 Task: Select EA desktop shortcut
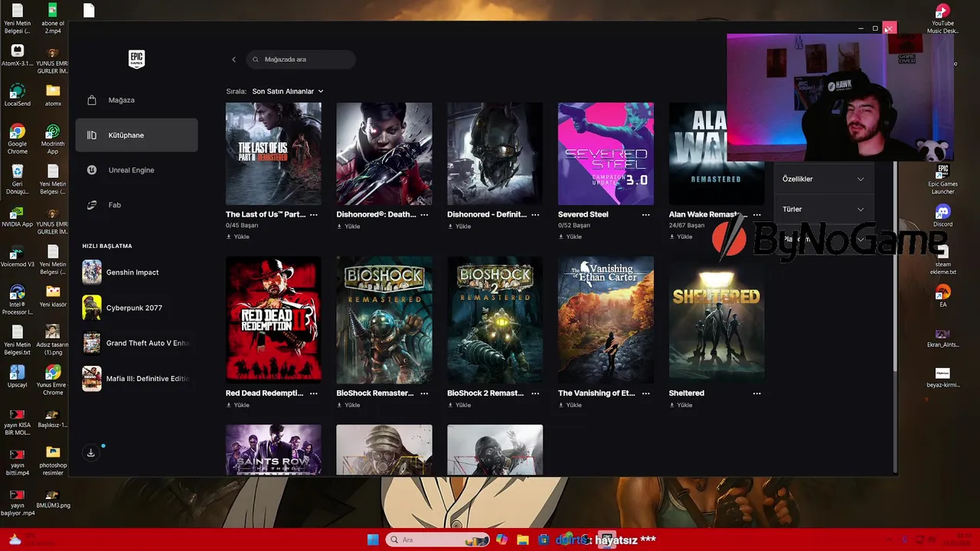click(x=942, y=296)
